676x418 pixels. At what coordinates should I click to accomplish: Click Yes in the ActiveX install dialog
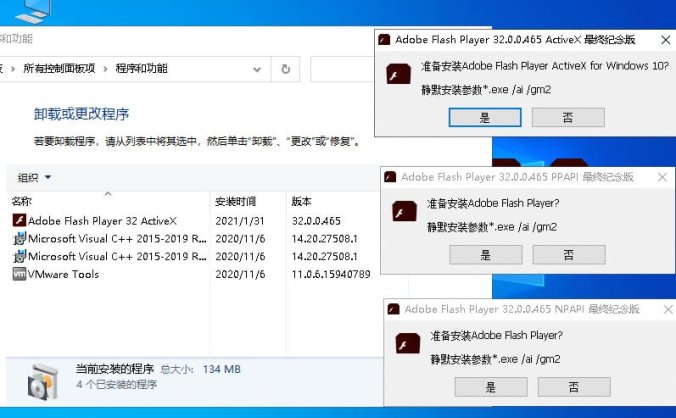click(485, 117)
